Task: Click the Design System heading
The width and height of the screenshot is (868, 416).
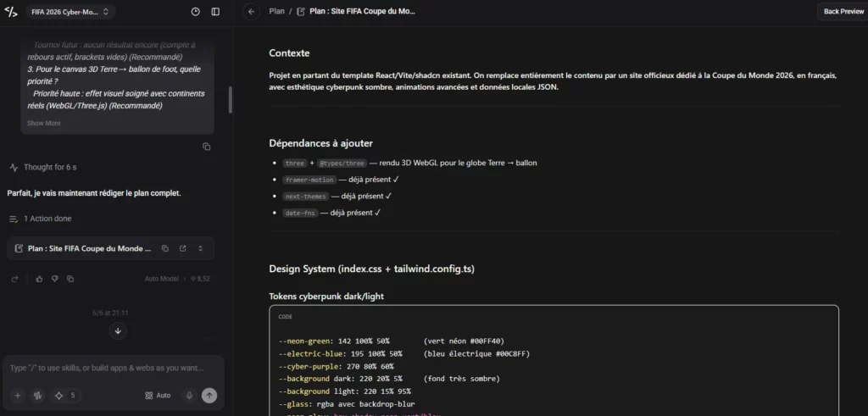Action: (x=371, y=269)
